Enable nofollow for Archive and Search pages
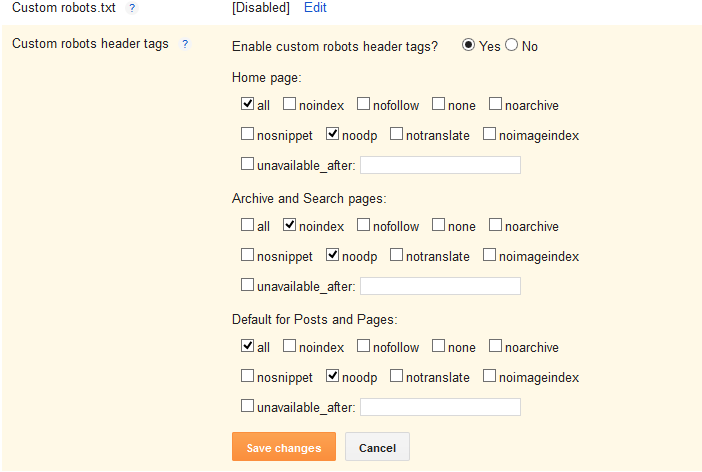The height and width of the screenshot is (472, 702). click(x=363, y=225)
